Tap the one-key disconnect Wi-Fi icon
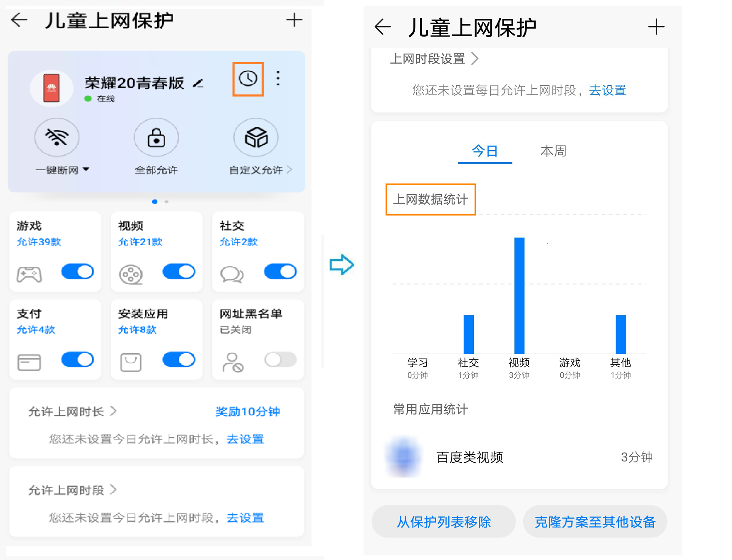This screenshot has width=732, height=560. [x=57, y=138]
